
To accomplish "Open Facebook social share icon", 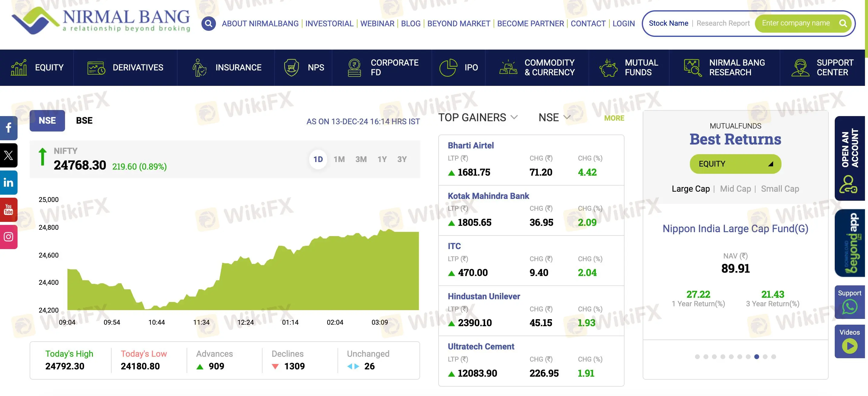I will (x=8, y=128).
